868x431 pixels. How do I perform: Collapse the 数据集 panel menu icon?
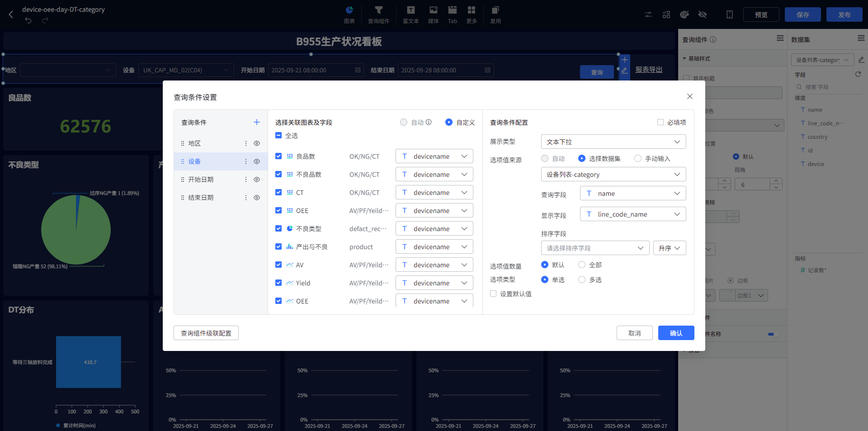point(861,38)
